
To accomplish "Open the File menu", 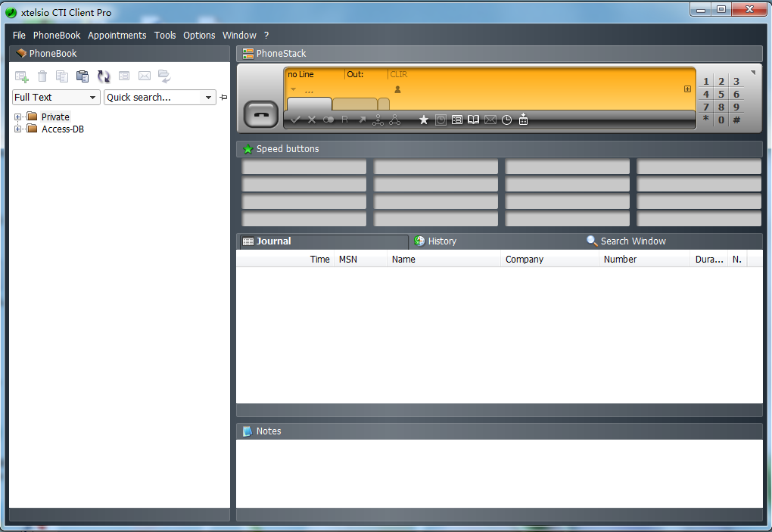I will pyautogui.click(x=19, y=36).
